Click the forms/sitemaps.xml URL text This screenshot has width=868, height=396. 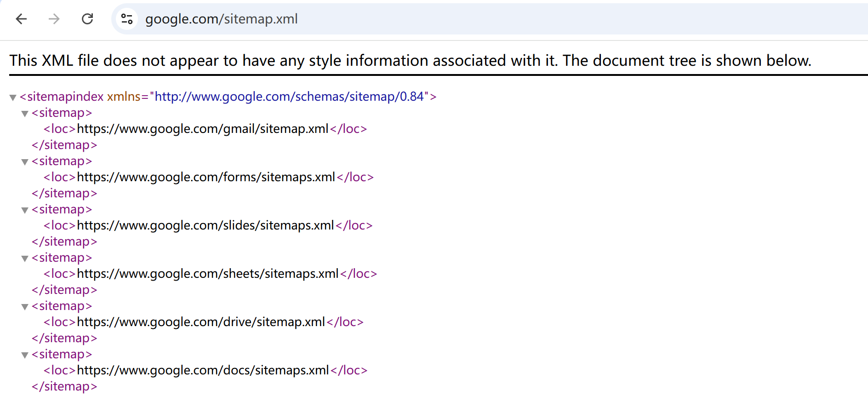[x=206, y=177]
